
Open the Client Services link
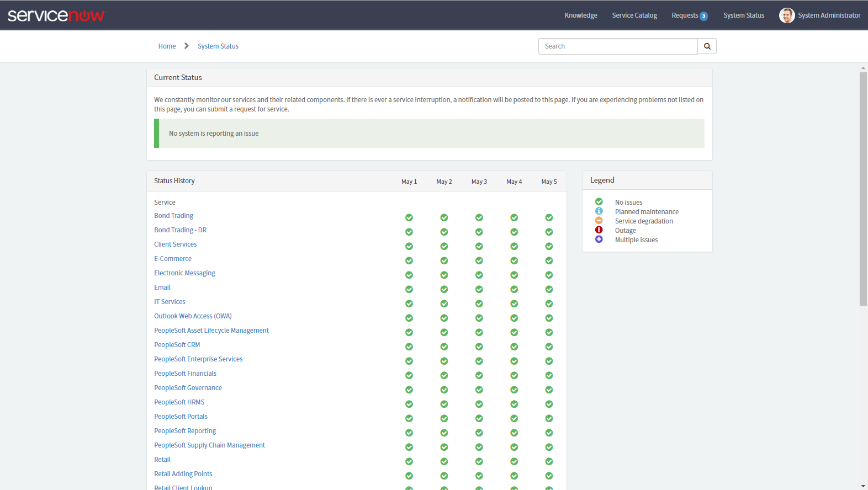176,244
